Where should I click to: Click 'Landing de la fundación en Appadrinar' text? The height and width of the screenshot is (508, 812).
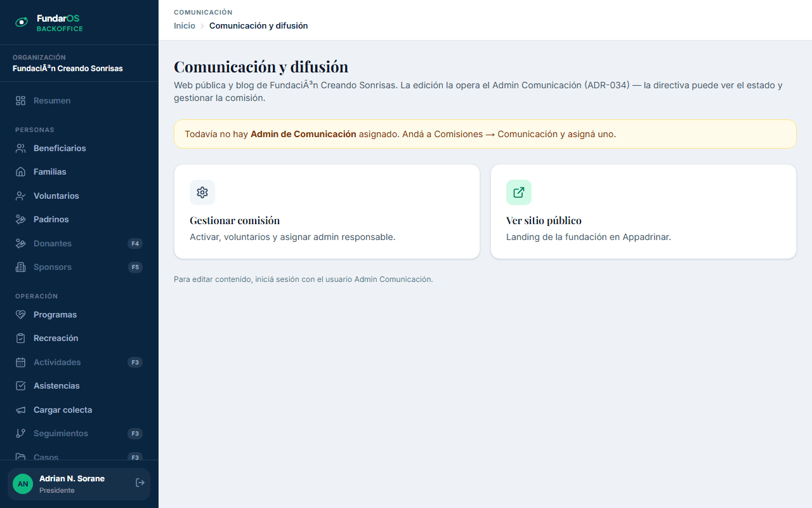coord(588,237)
